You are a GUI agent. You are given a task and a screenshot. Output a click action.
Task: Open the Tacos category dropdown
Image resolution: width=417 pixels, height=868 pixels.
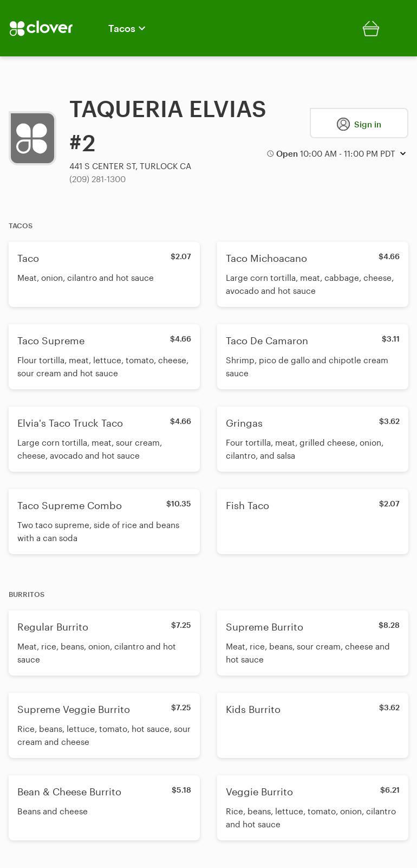click(127, 29)
